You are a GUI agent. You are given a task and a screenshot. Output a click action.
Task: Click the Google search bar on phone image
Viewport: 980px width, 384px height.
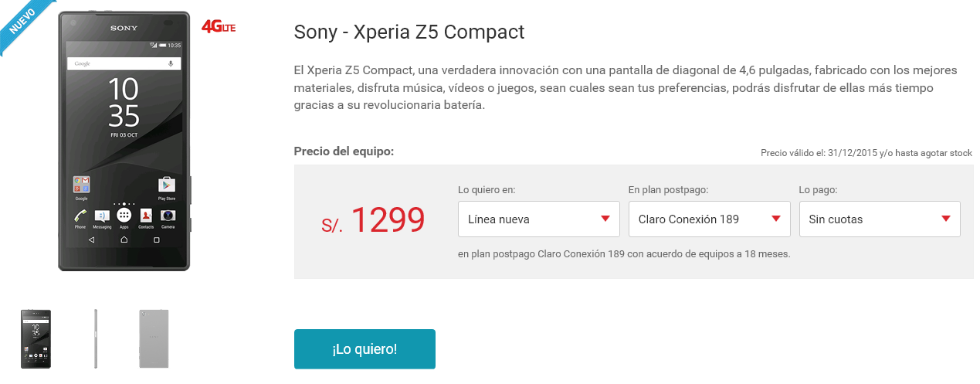point(124,63)
